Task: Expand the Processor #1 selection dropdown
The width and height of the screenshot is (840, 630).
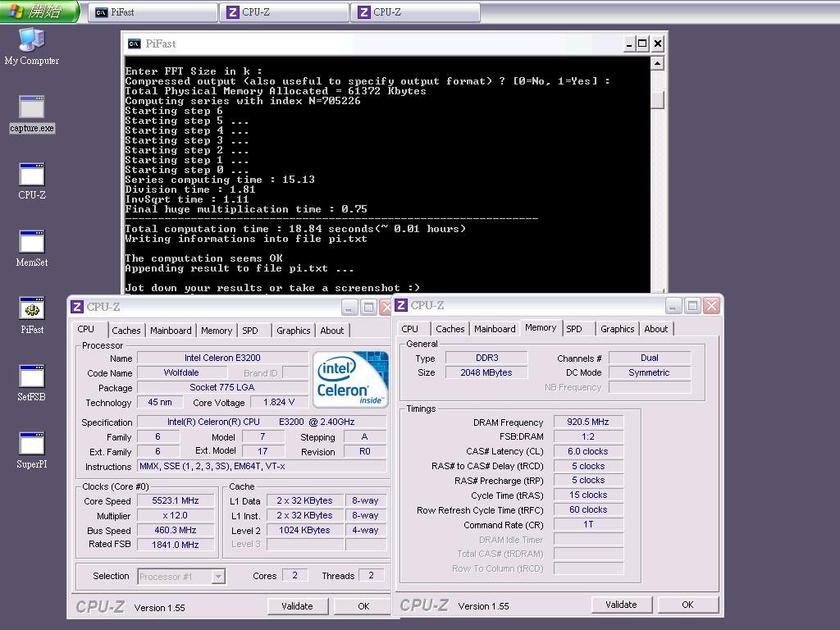Action: pyautogui.click(x=217, y=577)
